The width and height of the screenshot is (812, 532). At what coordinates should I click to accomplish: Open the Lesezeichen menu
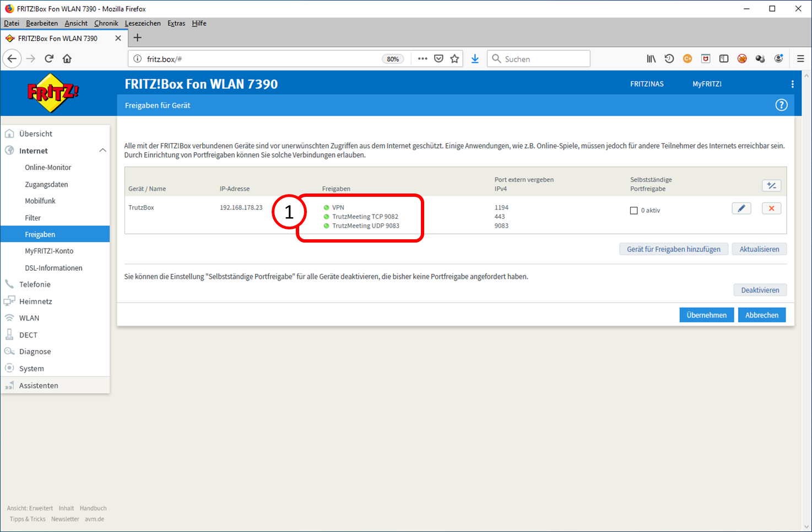[143, 23]
